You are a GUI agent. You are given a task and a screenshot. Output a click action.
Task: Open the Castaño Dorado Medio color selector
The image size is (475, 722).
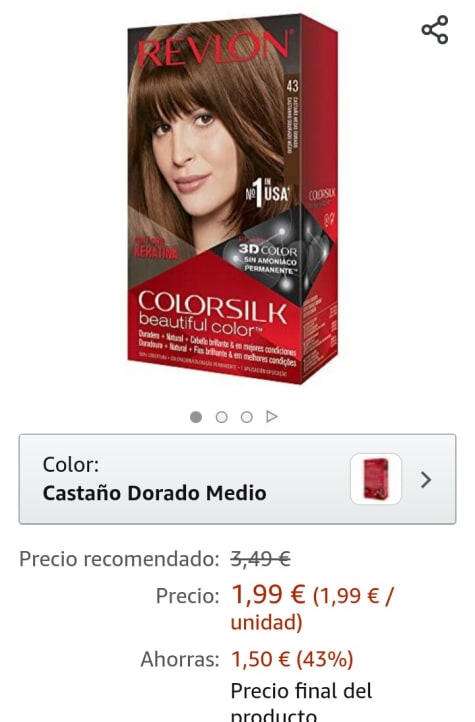coord(238,479)
